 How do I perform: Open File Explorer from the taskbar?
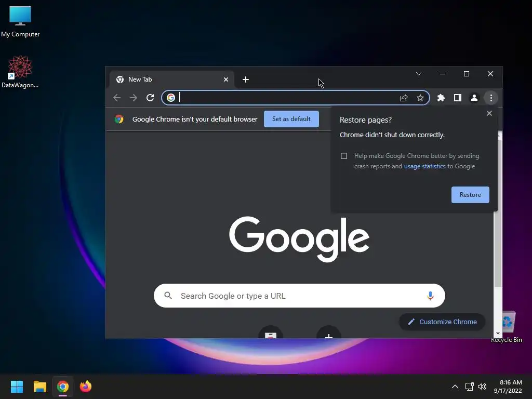coord(39,387)
